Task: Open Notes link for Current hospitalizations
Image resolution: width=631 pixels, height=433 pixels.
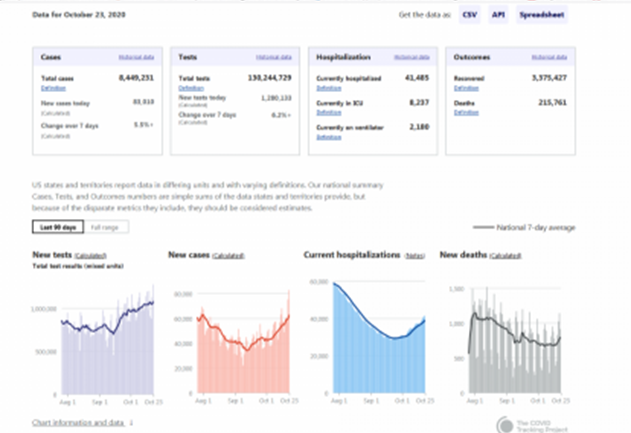Action: pos(414,257)
